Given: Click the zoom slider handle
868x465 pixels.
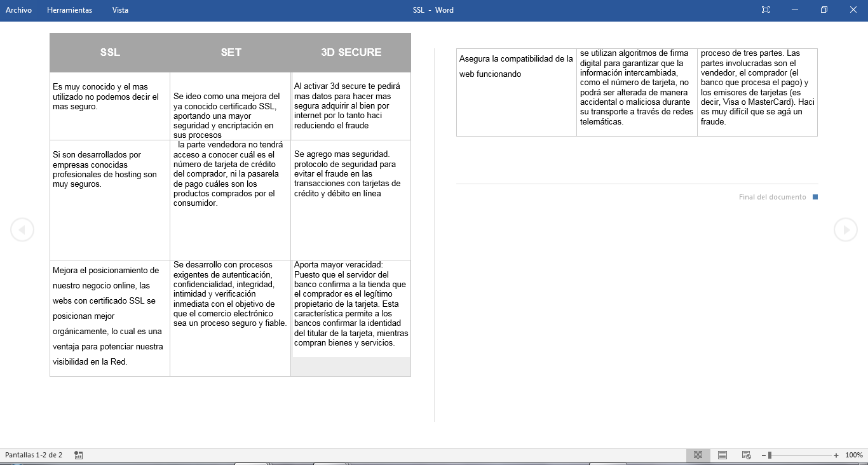Looking at the screenshot, I should (770, 455).
